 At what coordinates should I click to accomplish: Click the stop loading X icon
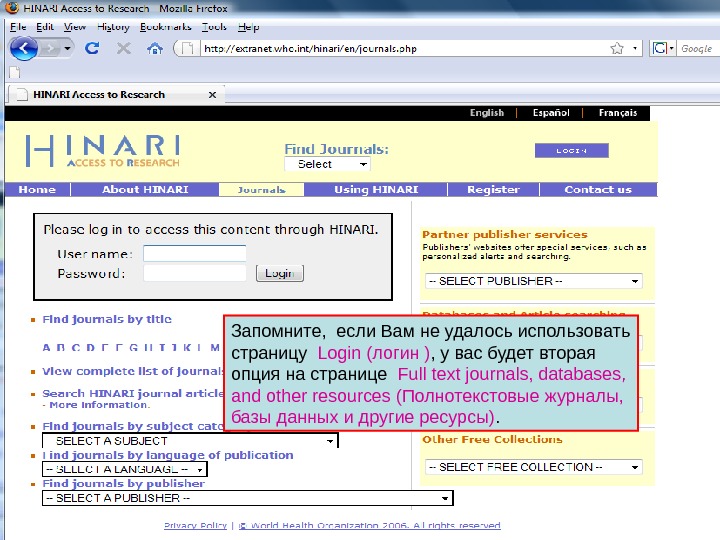[x=124, y=48]
